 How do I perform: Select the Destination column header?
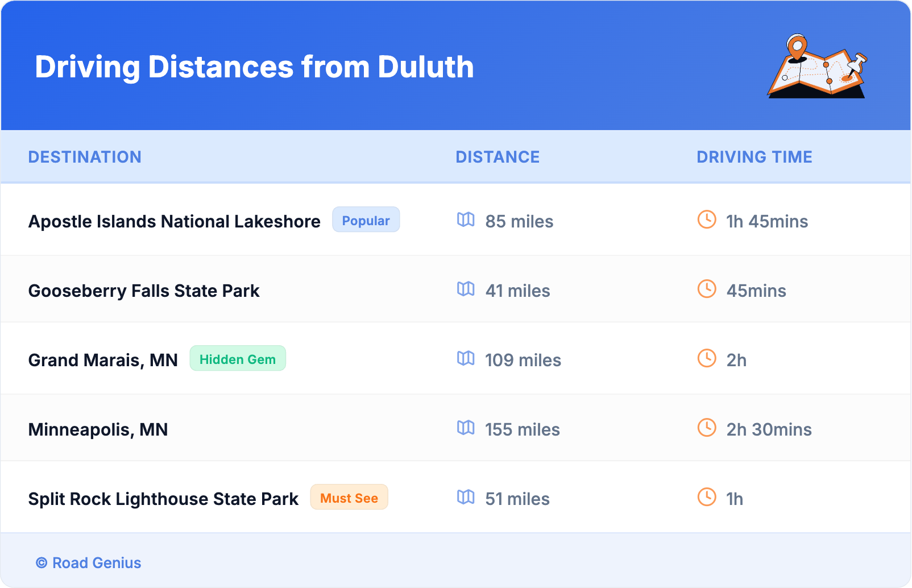85,157
